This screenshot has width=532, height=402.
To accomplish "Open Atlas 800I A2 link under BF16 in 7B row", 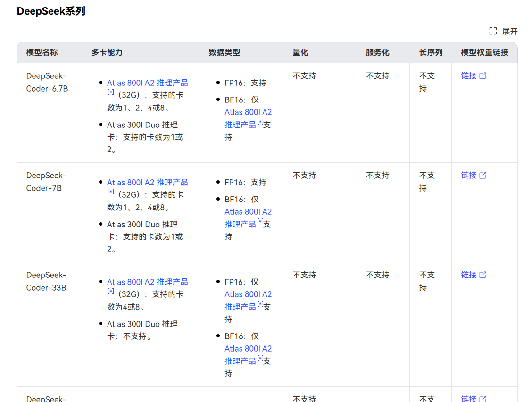I will tap(248, 211).
